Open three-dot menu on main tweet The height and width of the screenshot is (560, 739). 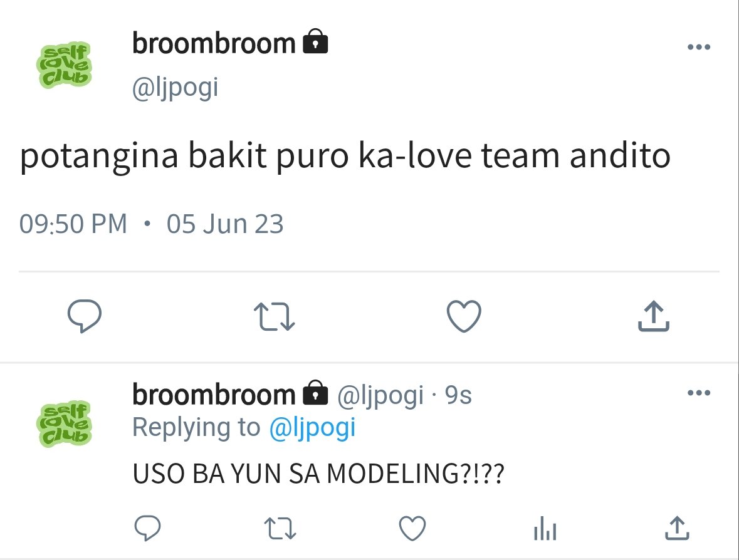point(699,46)
